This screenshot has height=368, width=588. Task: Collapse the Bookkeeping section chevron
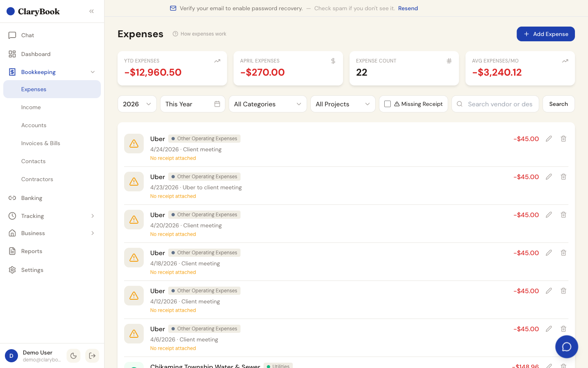pos(93,72)
